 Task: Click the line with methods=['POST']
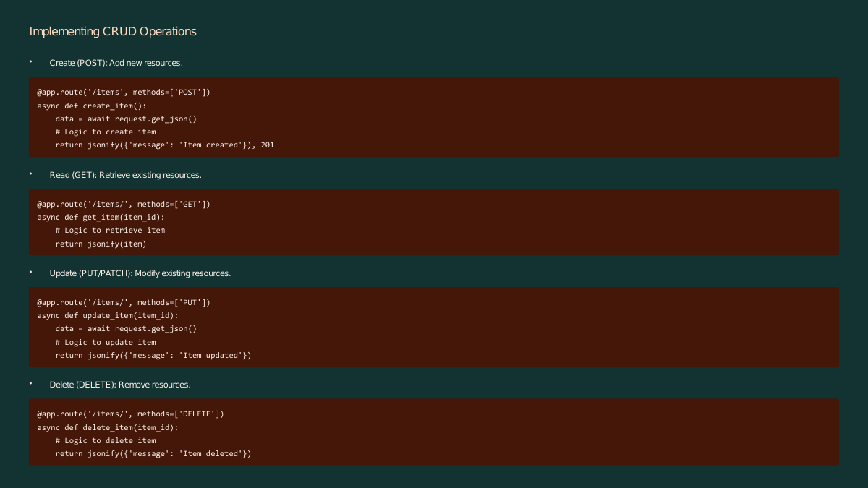click(x=124, y=93)
